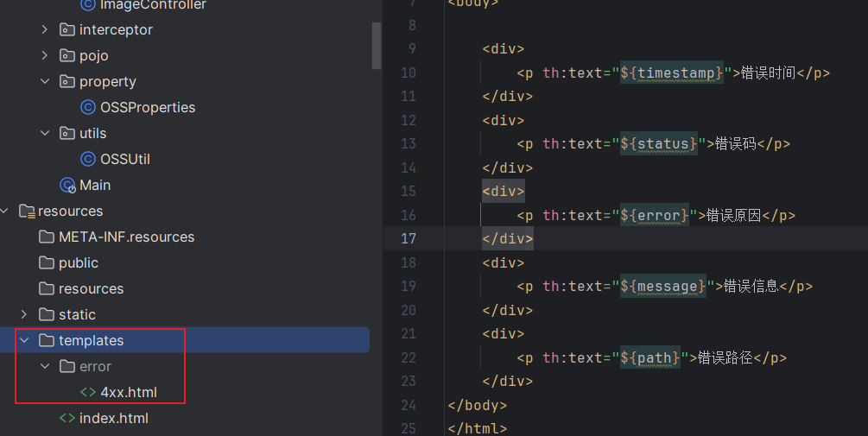Click the 错误信息 text
Image resolution: width=868 pixels, height=436 pixels.
coord(751,286)
